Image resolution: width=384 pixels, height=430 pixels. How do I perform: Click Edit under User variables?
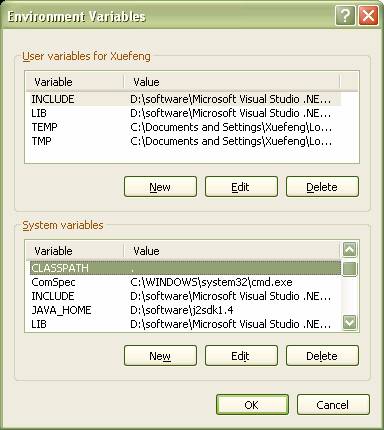pos(241,187)
